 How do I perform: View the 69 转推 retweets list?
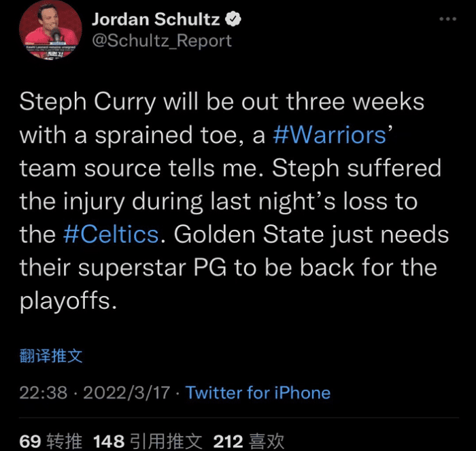51,441
